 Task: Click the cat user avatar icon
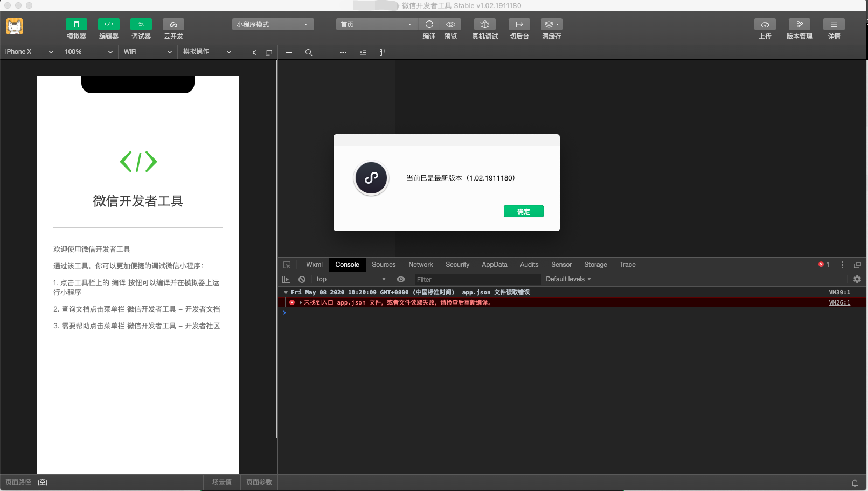(15, 26)
